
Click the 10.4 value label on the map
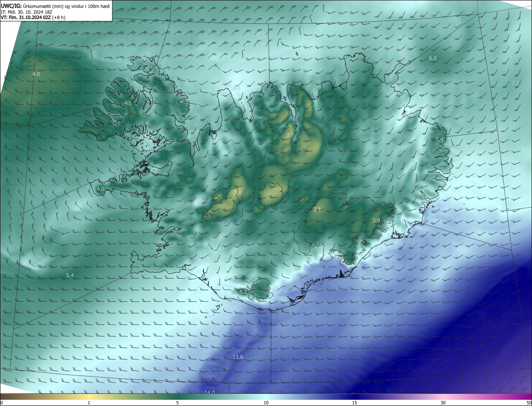(235, 88)
